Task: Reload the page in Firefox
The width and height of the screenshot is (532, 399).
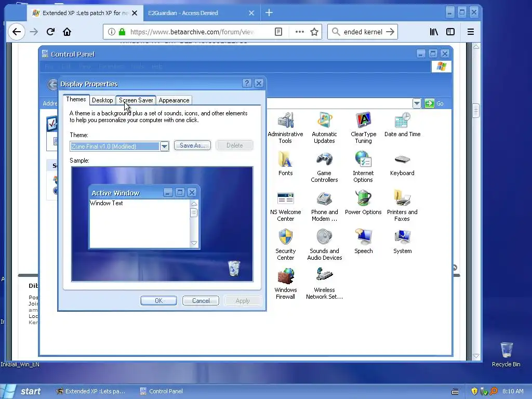Action: [50, 32]
